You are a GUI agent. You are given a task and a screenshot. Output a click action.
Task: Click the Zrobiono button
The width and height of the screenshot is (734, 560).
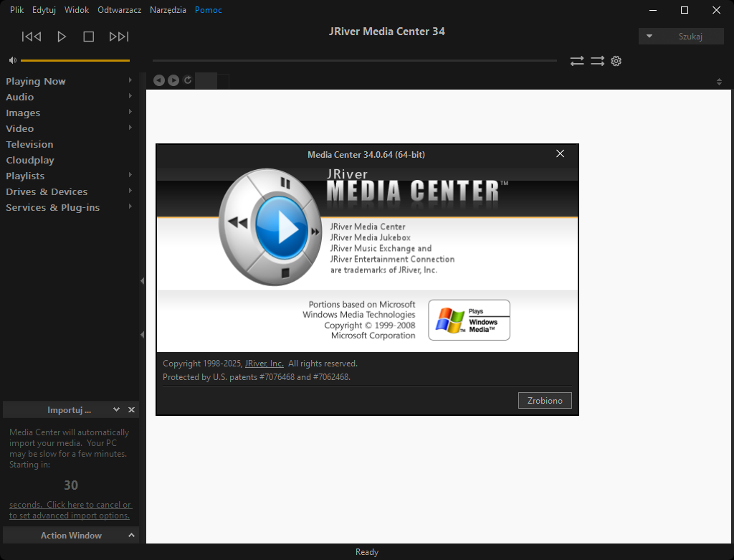pyautogui.click(x=545, y=400)
